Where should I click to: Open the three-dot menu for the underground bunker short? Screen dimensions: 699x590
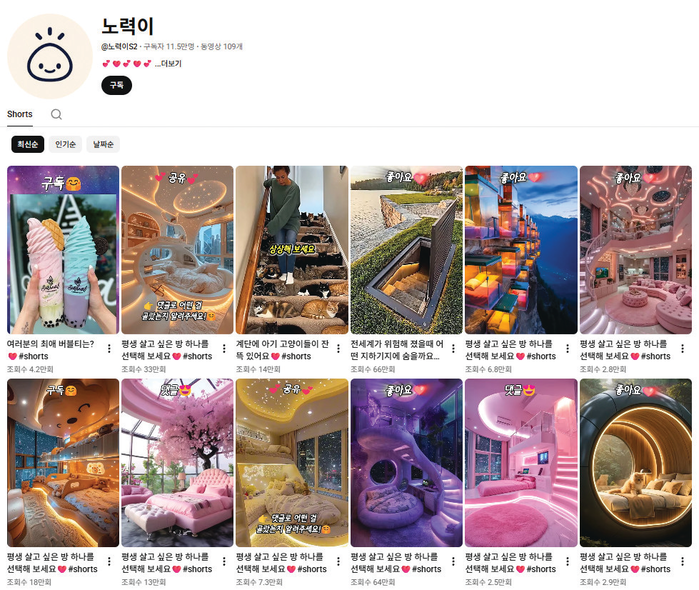click(x=453, y=349)
